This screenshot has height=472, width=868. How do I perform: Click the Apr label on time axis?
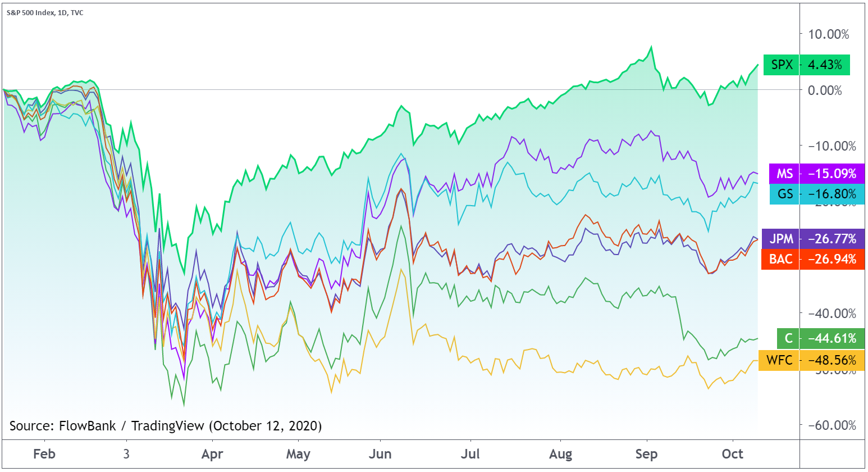(x=212, y=454)
